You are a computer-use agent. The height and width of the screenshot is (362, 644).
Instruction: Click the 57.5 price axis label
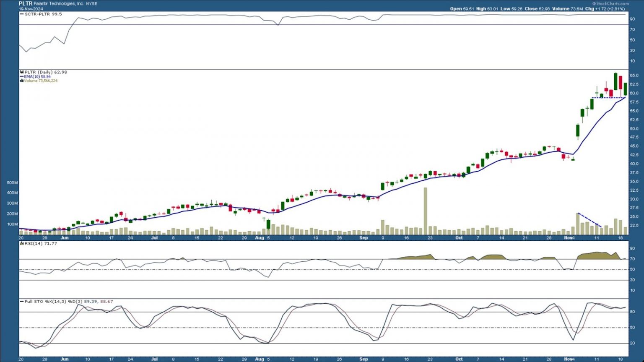[x=634, y=102]
